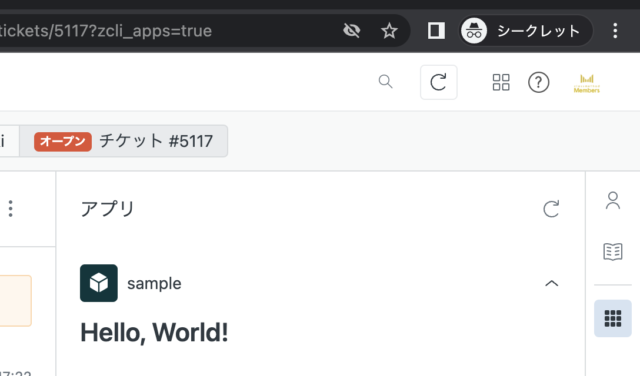The height and width of the screenshot is (376, 640).
Task: Reload all apps with the top refresh button
Action: click(438, 82)
